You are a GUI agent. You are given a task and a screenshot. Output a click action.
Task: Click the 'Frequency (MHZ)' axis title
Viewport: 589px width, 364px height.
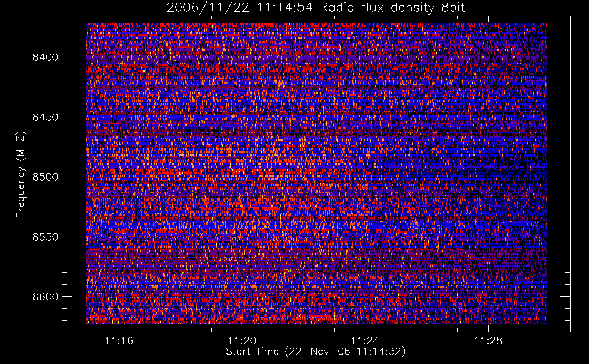coord(21,174)
